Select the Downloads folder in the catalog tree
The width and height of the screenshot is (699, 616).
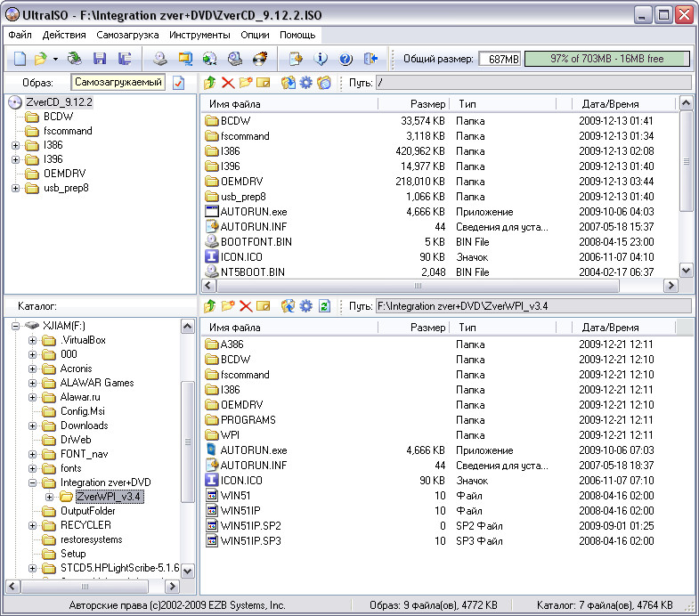pyautogui.click(x=85, y=426)
